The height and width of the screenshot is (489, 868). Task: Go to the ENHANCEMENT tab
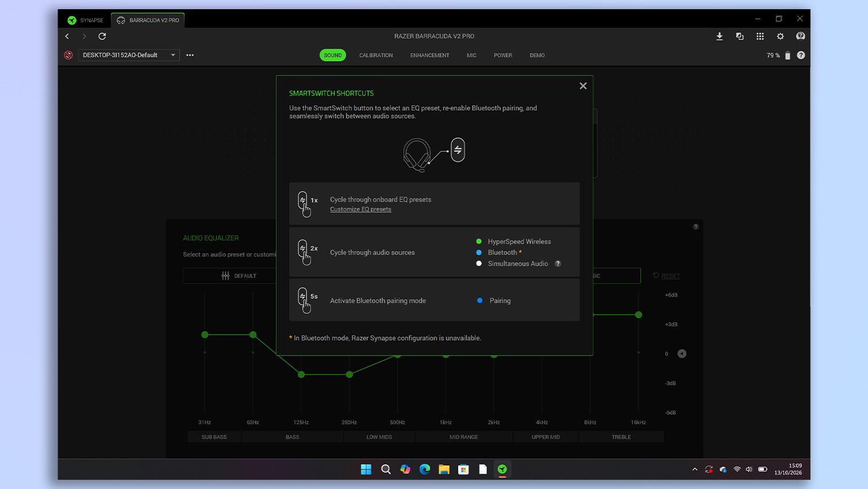(430, 55)
